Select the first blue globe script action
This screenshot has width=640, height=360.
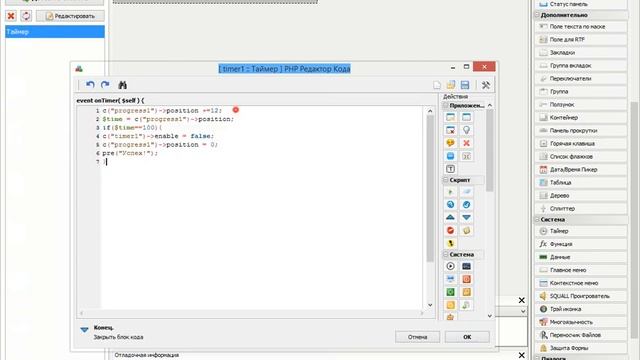(x=450, y=204)
